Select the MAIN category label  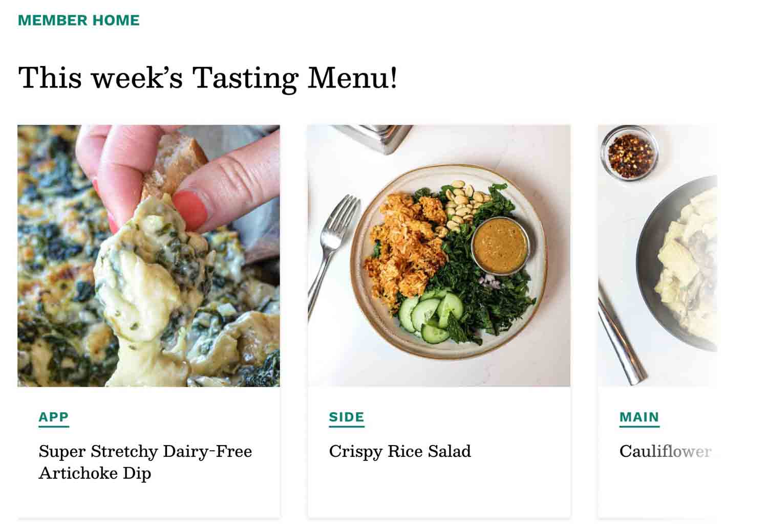pos(639,417)
